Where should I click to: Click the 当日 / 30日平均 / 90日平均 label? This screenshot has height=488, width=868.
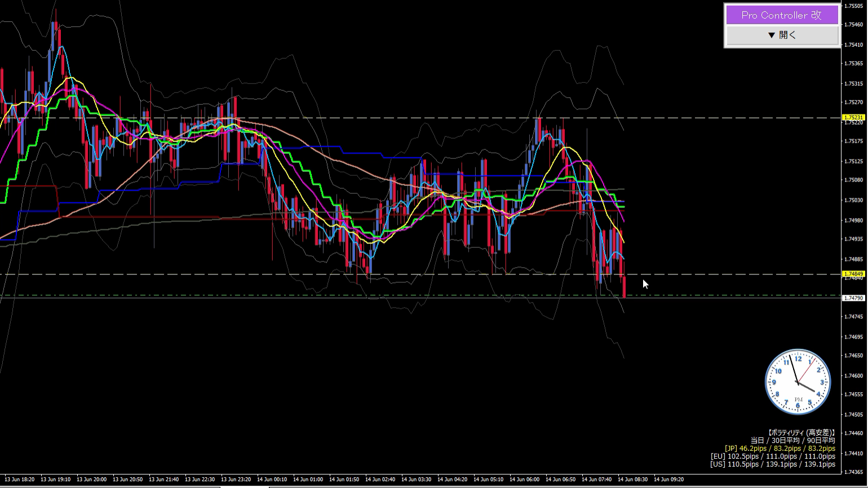793,440
